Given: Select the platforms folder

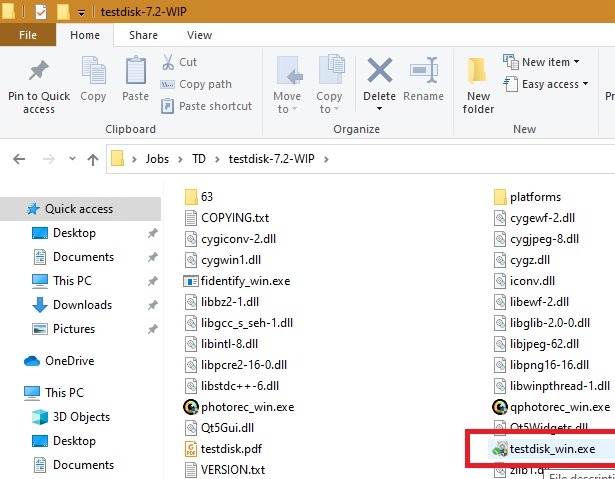Looking at the screenshot, I should (528, 197).
